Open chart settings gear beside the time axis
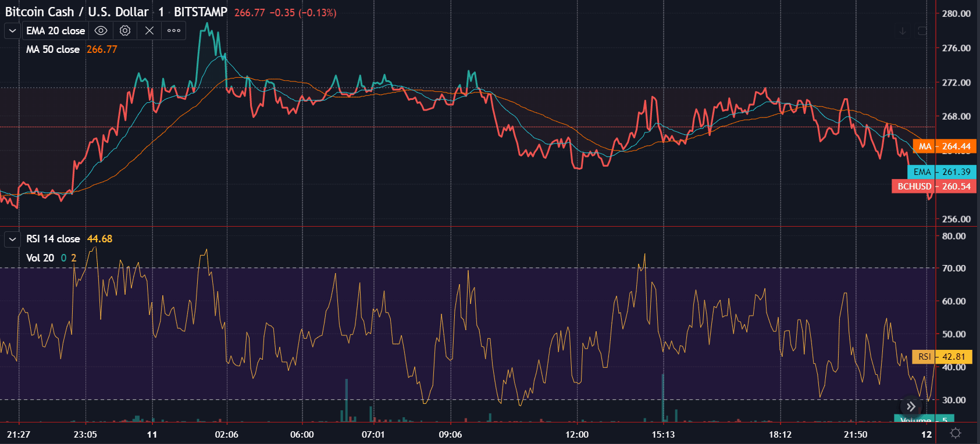This screenshot has width=980, height=444. pos(956,434)
